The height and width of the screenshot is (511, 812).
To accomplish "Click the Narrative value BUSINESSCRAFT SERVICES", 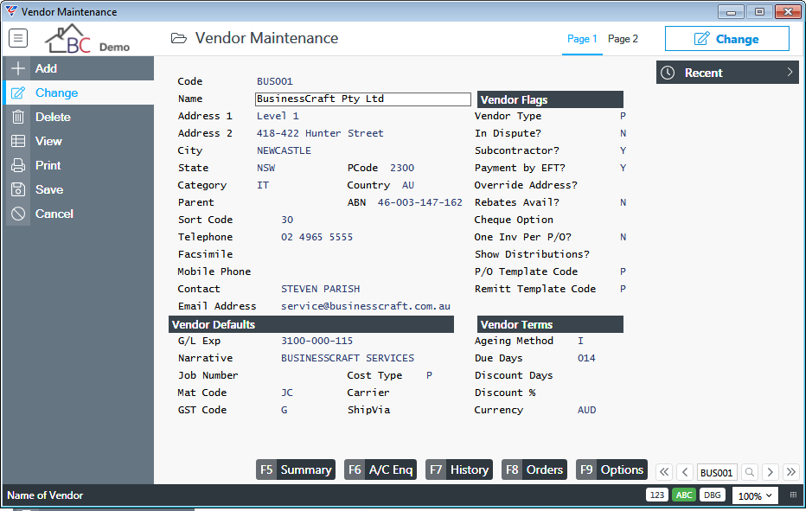I will 348,358.
